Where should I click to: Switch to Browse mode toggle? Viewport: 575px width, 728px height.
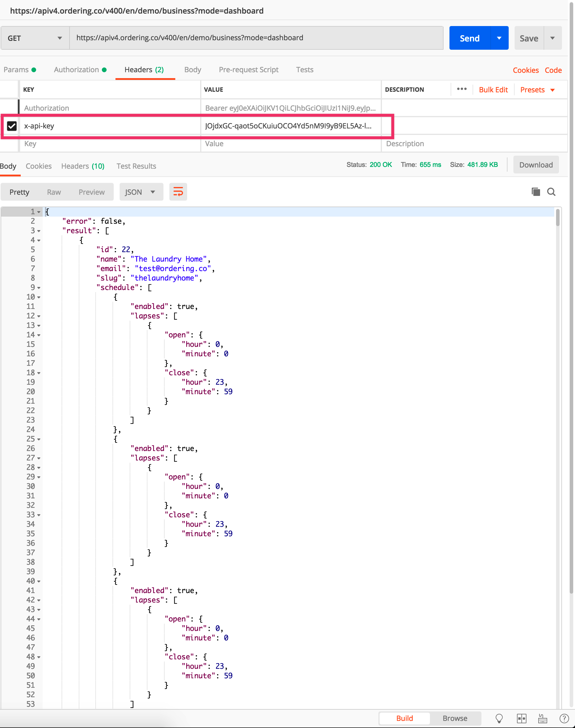(x=454, y=718)
